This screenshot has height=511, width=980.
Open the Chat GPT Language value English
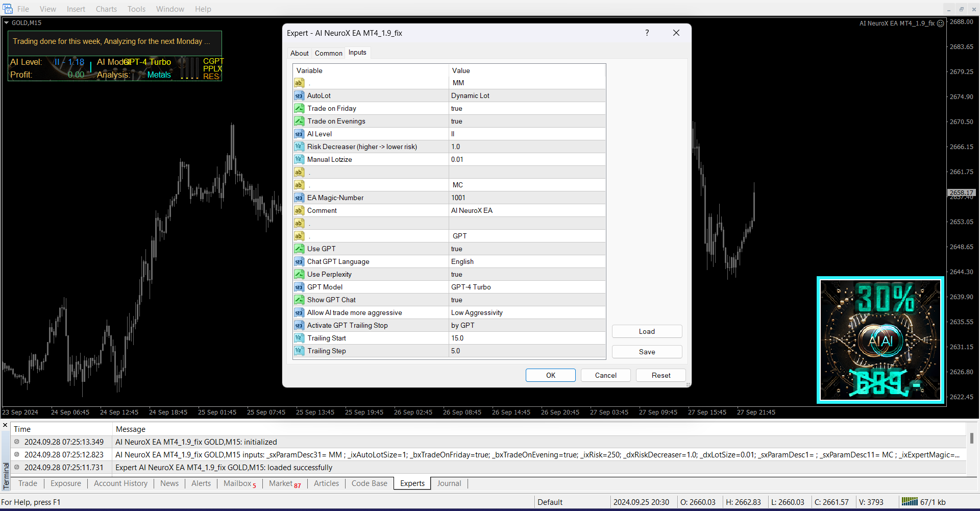click(462, 261)
